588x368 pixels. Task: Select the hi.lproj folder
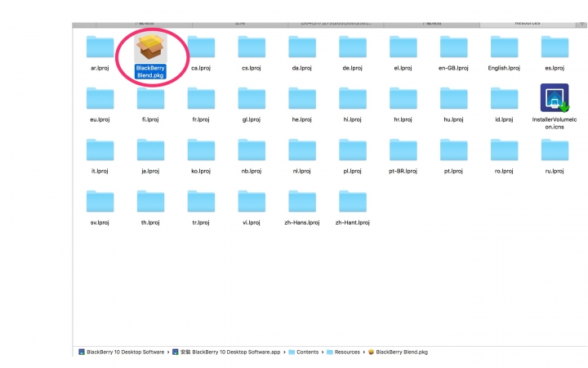pos(353,98)
